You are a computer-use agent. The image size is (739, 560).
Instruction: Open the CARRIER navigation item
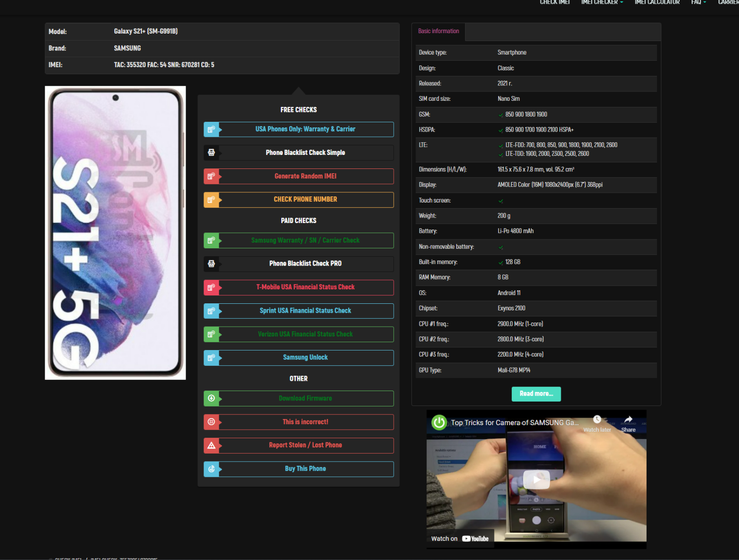728,2
